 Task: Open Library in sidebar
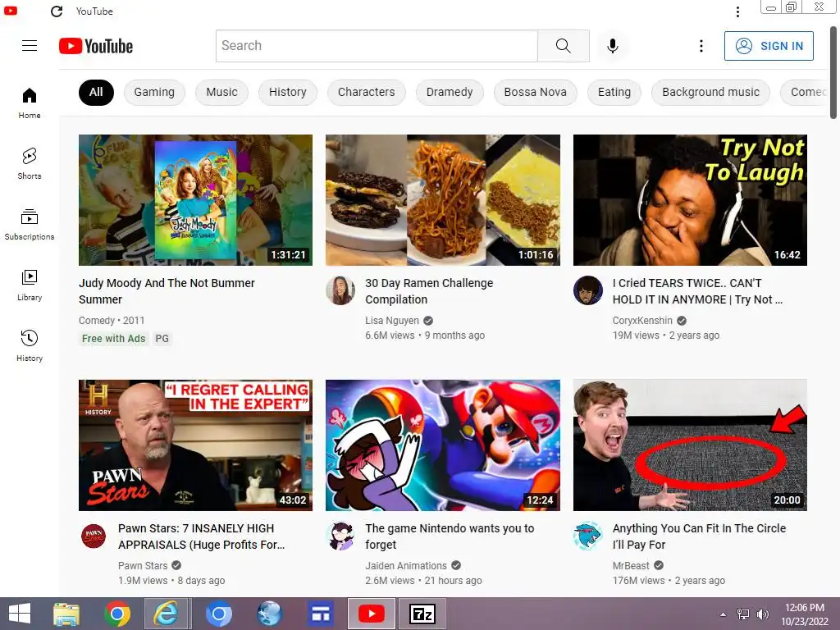click(30, 285)
